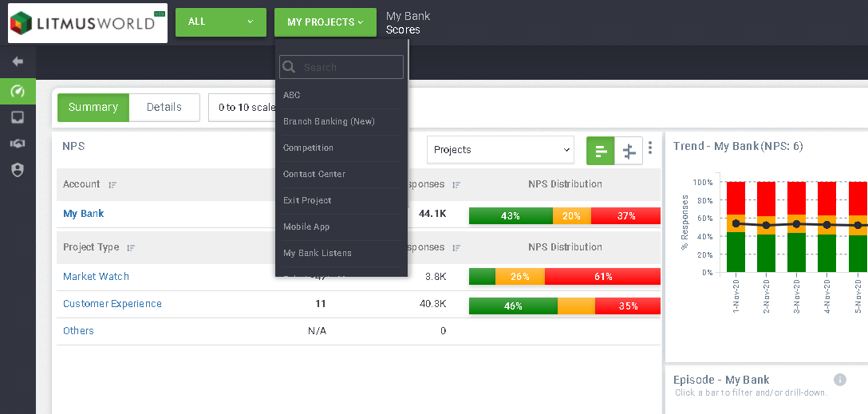Click Market Watch 61% red bar
The width and height of the screenshot is (868, 414).
pos(603,276)
